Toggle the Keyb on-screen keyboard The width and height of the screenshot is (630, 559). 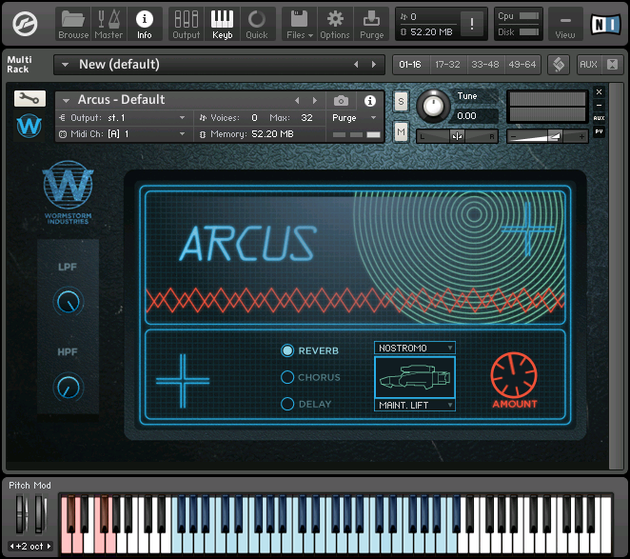(x=222, y=24)
